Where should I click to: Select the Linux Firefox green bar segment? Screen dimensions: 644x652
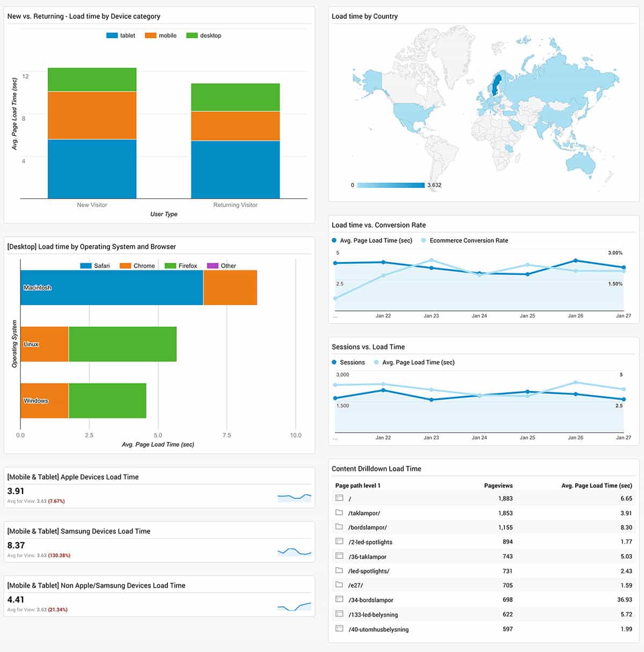click(122, 344)
